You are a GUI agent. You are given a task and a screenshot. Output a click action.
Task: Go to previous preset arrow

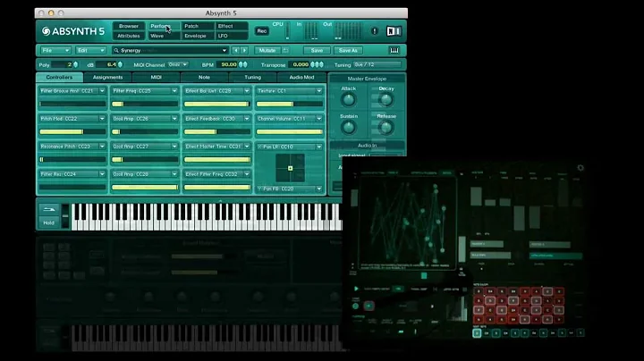point(236,50)
